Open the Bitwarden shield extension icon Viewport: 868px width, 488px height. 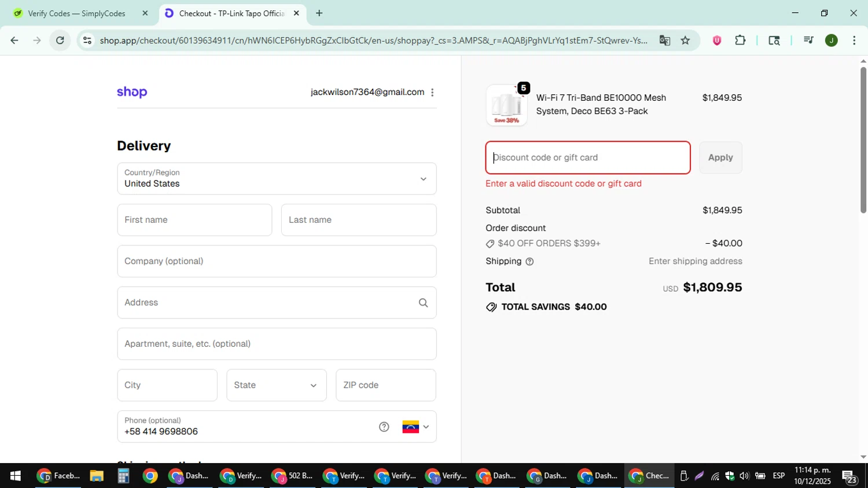click(717, 41)
